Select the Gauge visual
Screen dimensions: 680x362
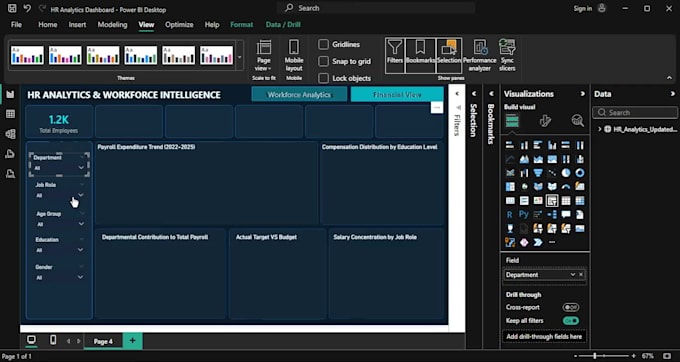point(566,187)
